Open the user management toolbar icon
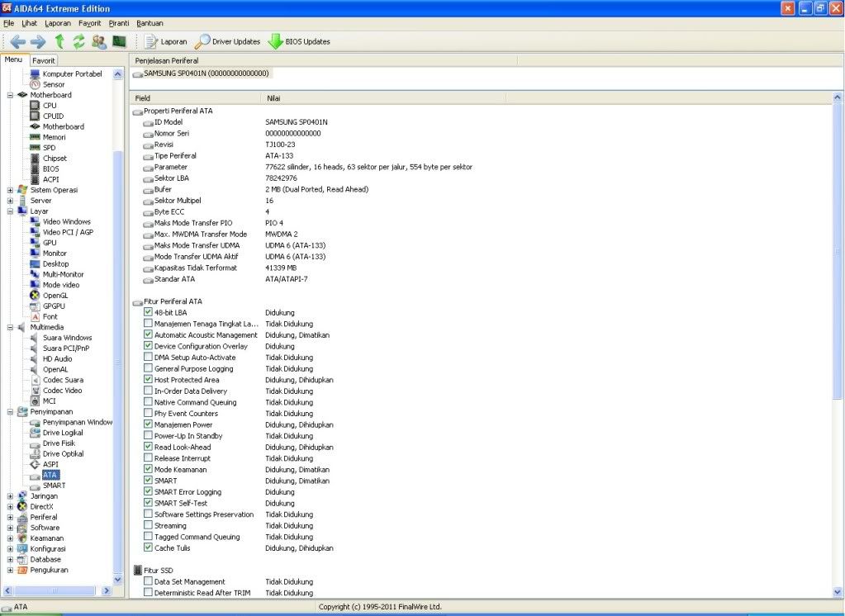845x616 pixels. pos(99,41)
